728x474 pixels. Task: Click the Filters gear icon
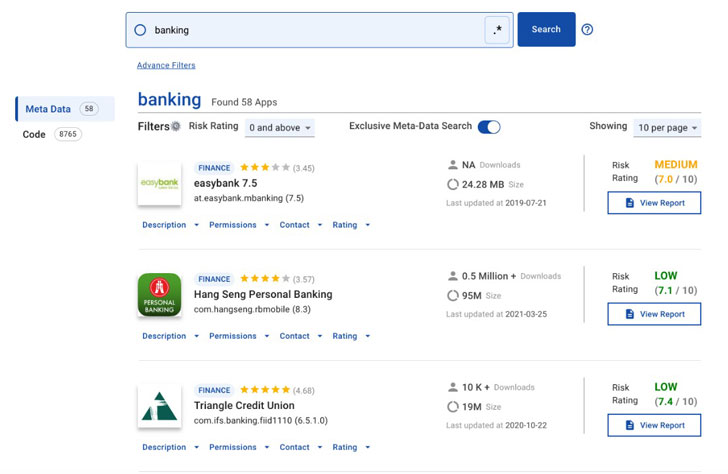176,127
